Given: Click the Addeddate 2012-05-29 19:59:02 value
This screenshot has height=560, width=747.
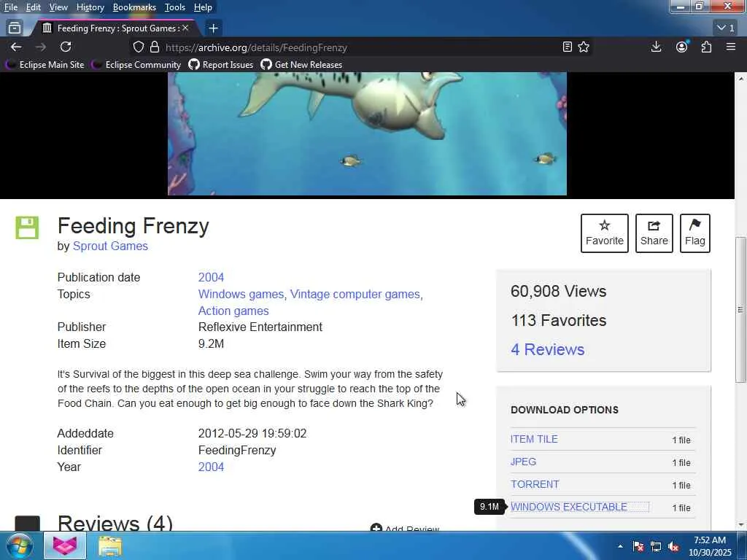Looking at the screenshot, I should point(252,433).
